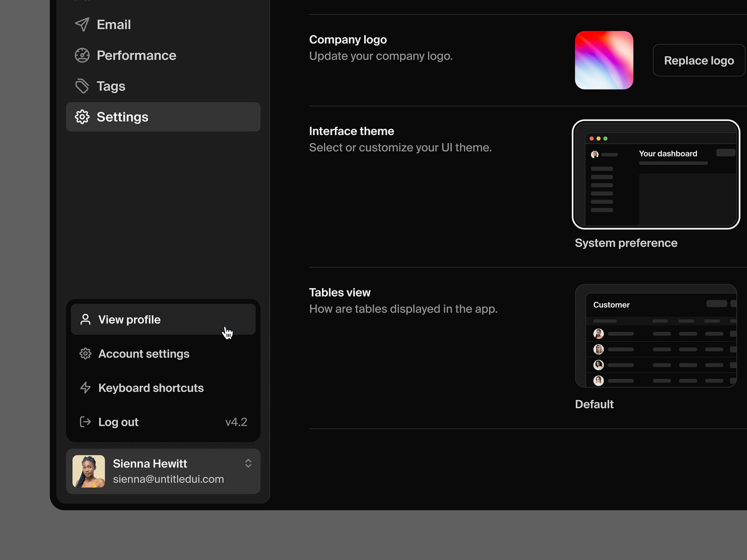The width and height of the screenshot is (747, 560).
Task: Click the Keyboard shortcuts lightning icon
Action: tap(85, 388)
